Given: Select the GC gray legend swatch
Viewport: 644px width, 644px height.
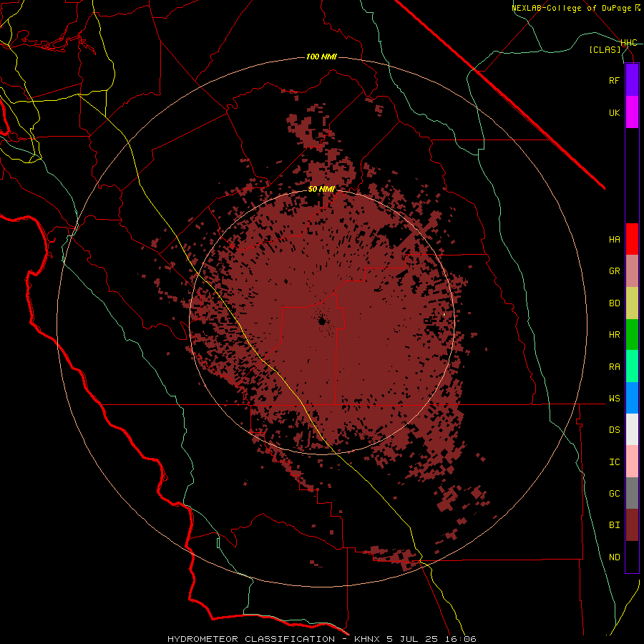Looking at the screenshot, I should coord(632,493).
